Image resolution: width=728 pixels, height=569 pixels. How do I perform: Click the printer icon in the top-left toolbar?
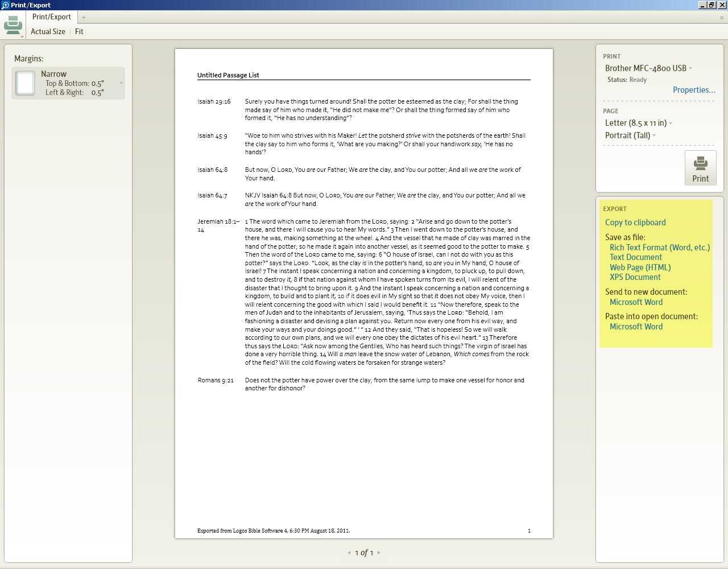13,25
